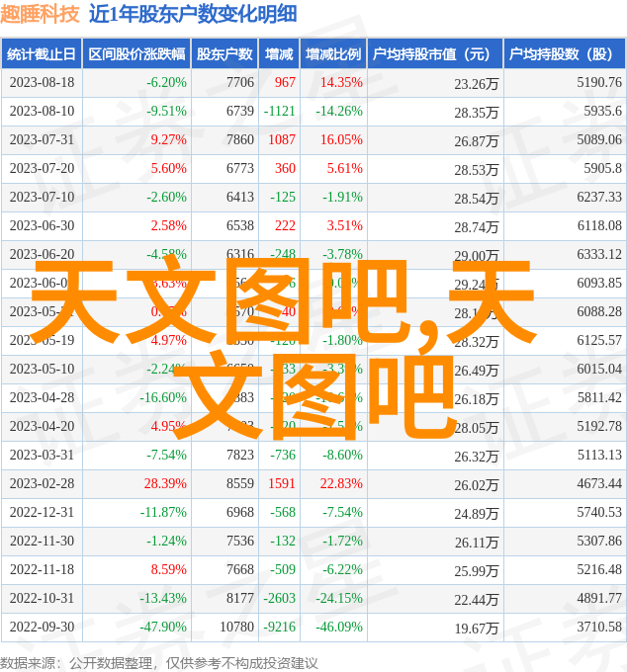Click the 5.60% price change cell

168,168
